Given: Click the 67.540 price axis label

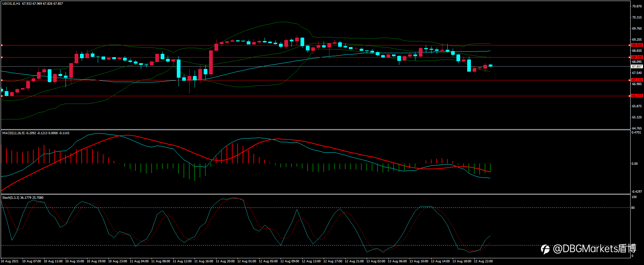Looking at the screenshot, I should coord(637,73).
